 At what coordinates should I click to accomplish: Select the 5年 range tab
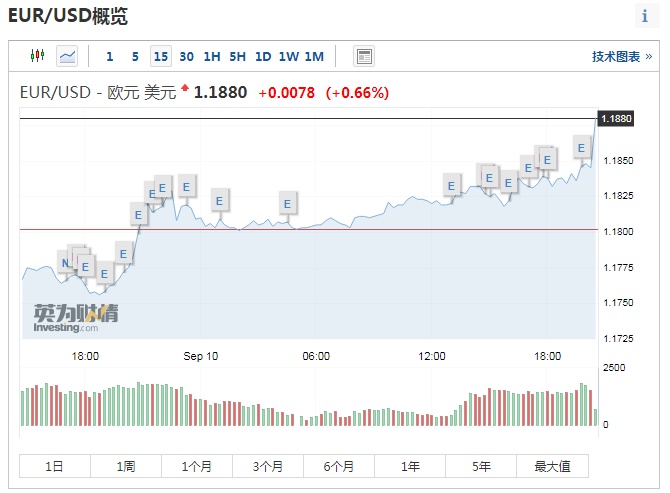point(482,466)
